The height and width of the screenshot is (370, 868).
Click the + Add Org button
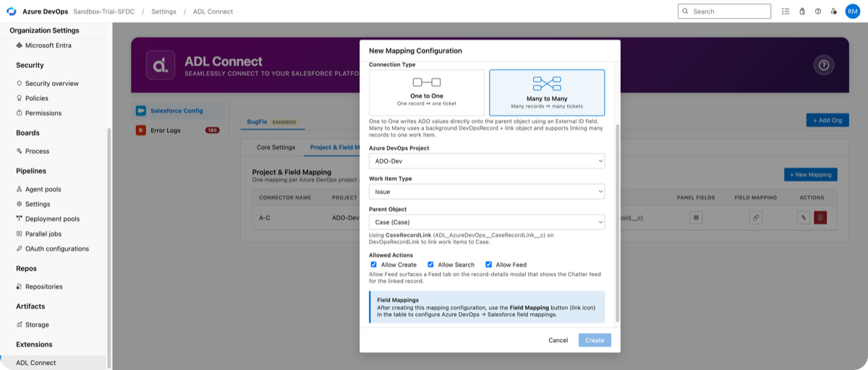[x=827, y=120]
